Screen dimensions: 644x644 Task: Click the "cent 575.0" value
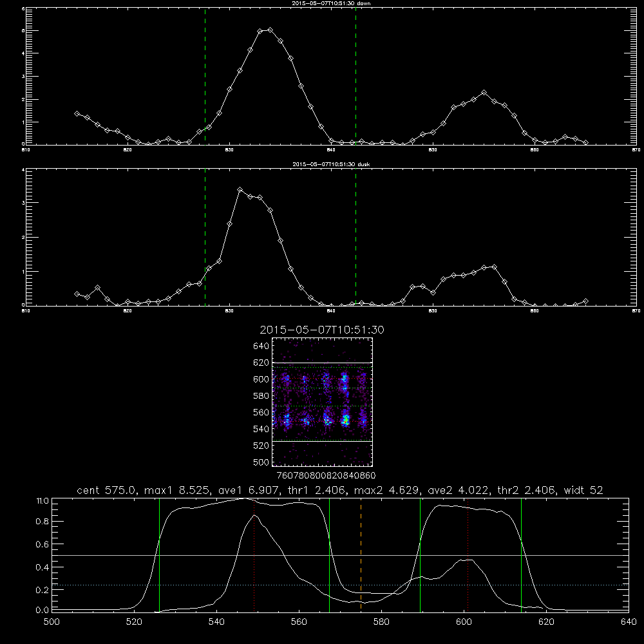107,490
